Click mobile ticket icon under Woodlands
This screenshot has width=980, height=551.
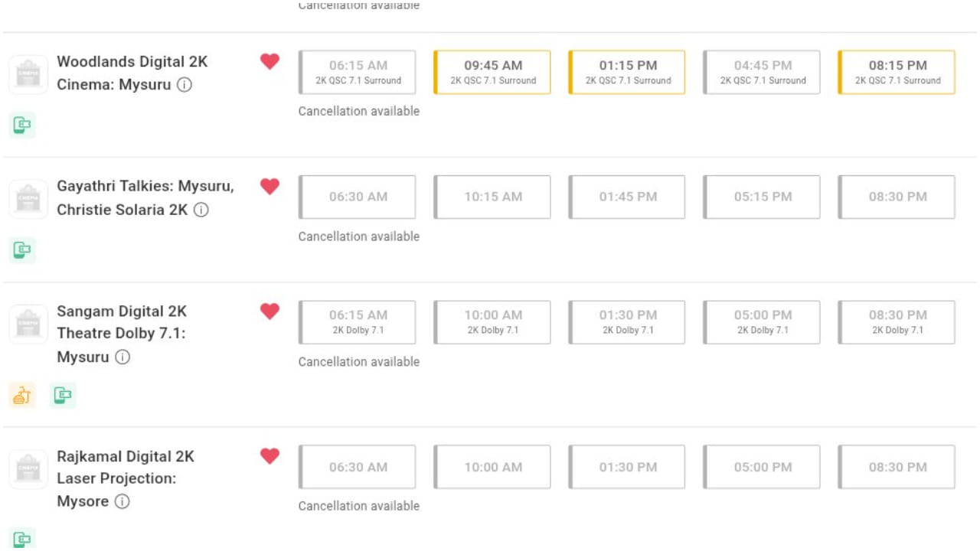(22, 125)
